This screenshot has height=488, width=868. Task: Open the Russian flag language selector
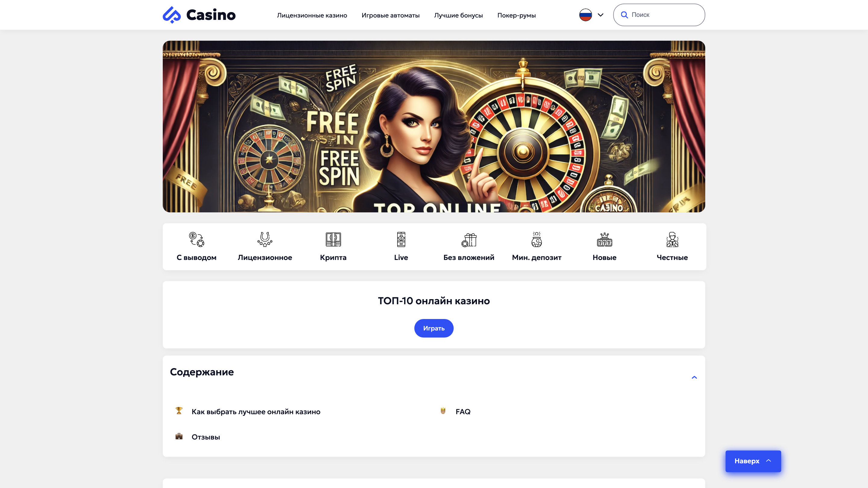pos(586,15)
